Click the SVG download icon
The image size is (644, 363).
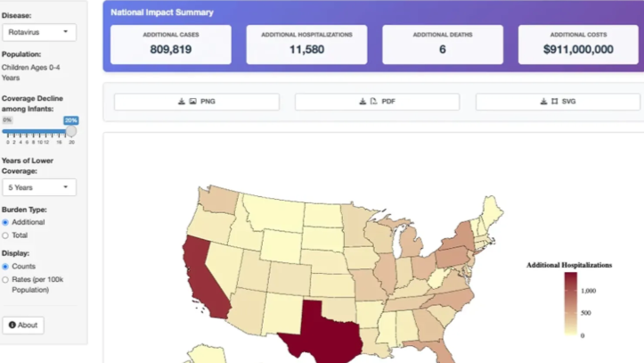pyautogui.click(x=543, y=102)
